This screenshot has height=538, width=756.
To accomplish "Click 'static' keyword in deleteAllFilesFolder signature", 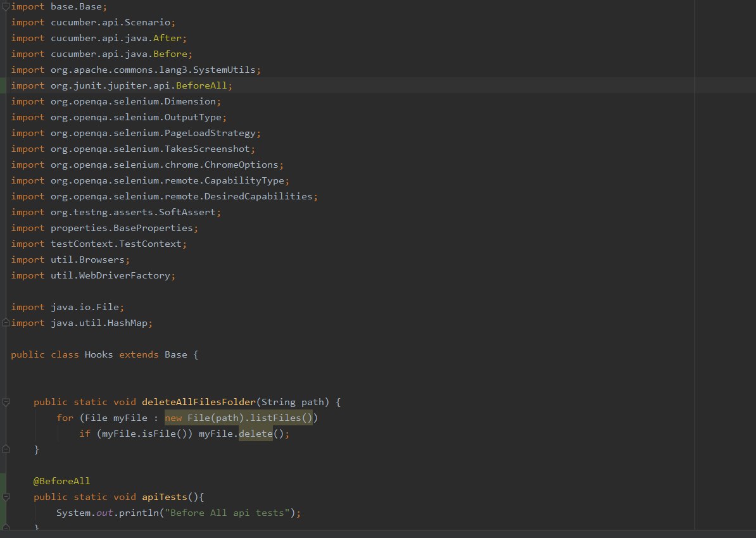I will pos(91,402).
